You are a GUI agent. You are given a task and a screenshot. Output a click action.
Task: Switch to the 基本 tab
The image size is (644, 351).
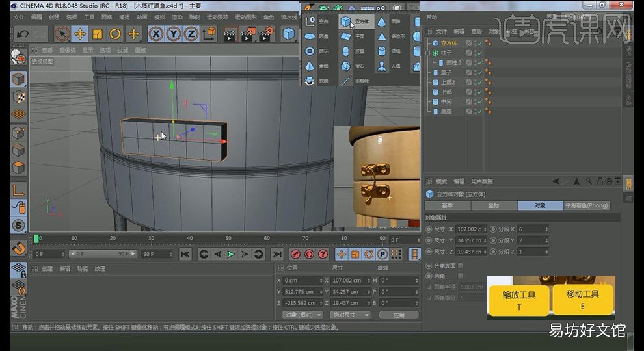coord(448,205)
